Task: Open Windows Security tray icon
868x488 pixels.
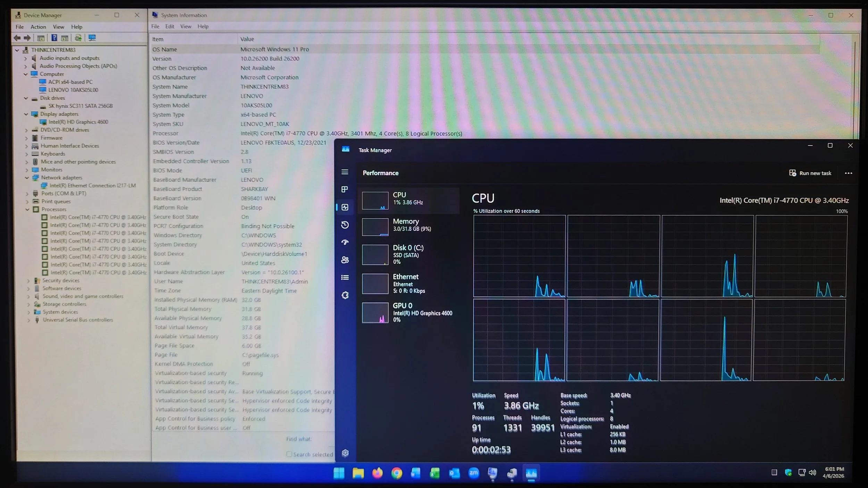Action: [788, 472]
